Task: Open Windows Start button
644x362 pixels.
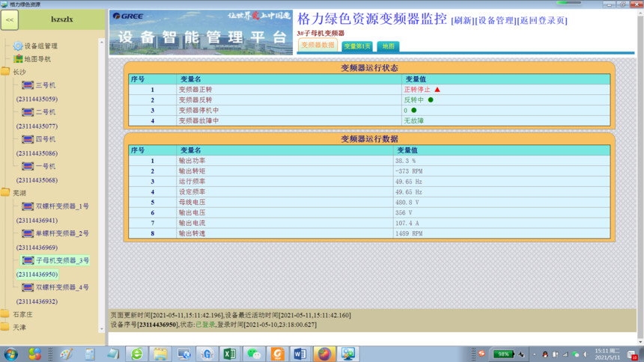Action: tap(11, 354)
